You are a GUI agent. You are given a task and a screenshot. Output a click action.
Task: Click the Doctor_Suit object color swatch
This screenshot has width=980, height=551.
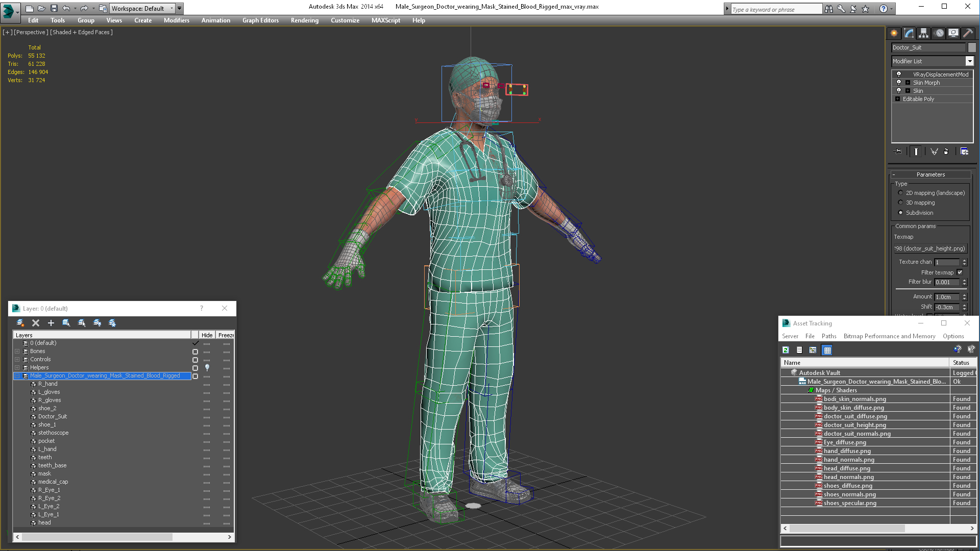(972, 47)
